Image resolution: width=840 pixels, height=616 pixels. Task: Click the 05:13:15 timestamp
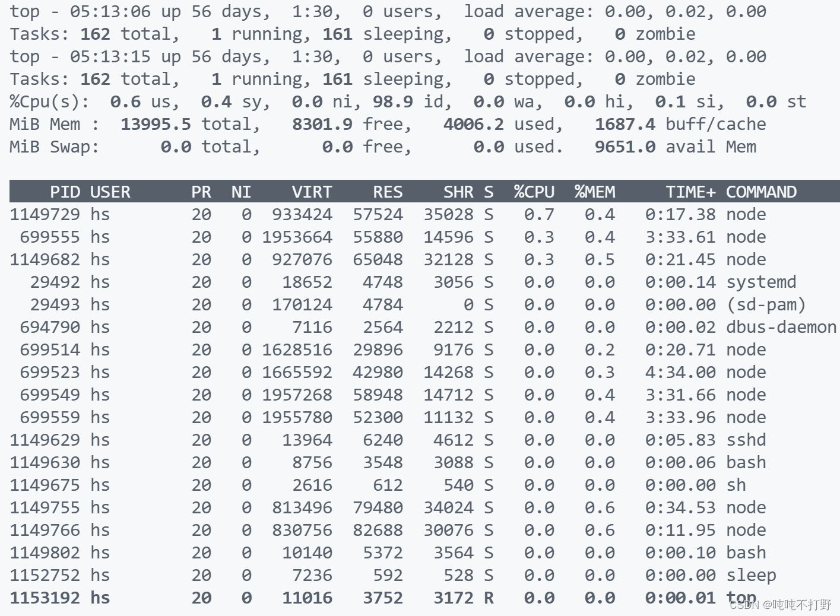[110, 56]
